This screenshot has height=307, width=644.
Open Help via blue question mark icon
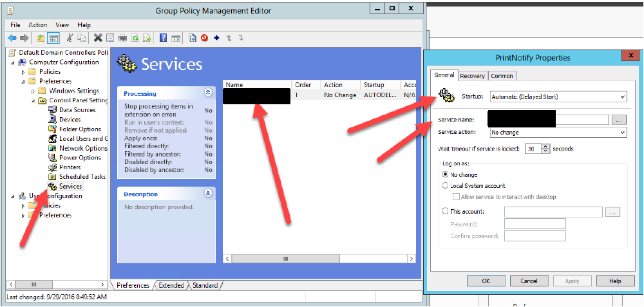click(x=163, y=38)
